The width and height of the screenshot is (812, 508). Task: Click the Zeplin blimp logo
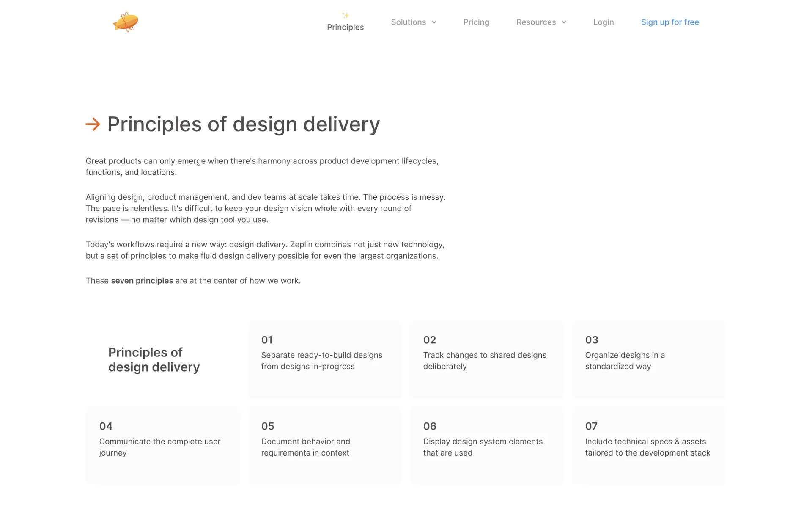click(x=126, y=22)
